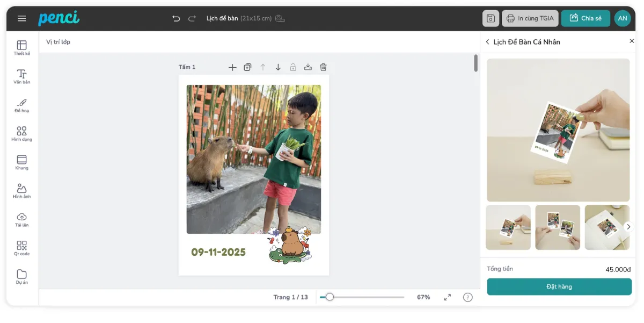Move Tấm 1 up

pos(263,67)
